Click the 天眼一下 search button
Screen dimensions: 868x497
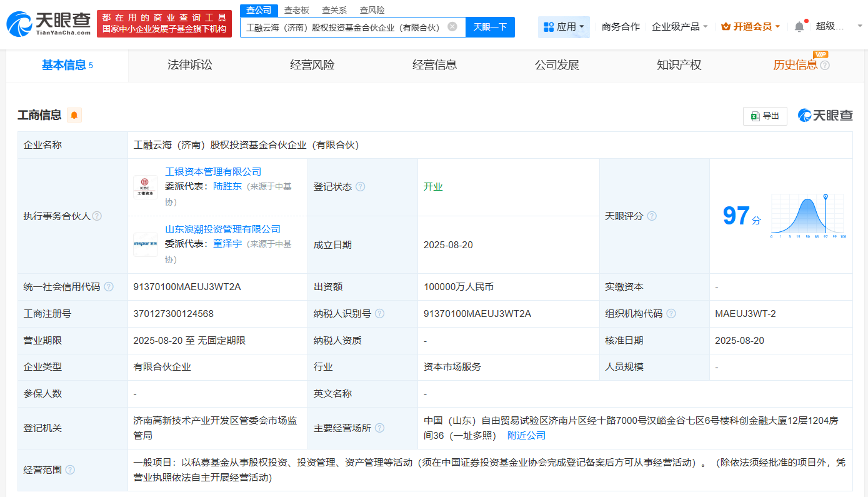(x=489, y=27)
